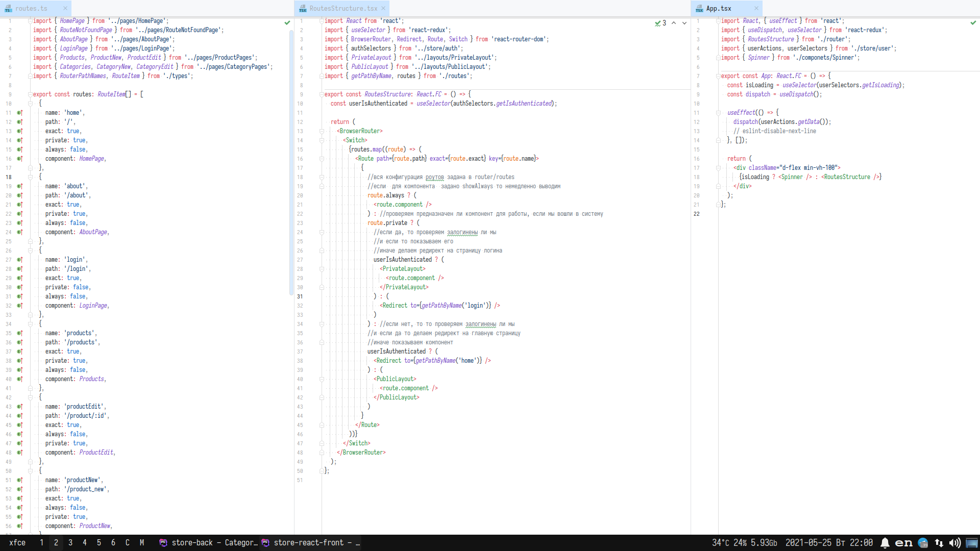Open the notification bell in system tray
Viewport: 980px width, 551px height.
[885, 543]
